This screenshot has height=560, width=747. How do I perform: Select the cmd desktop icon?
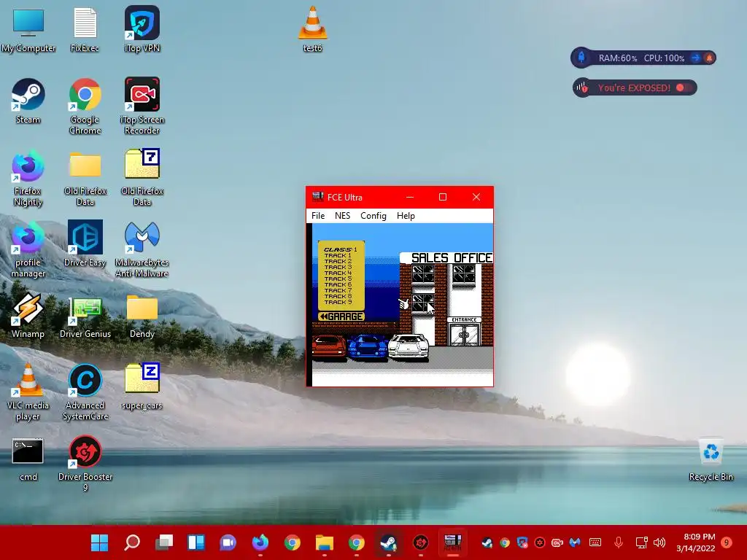pos(28,459)
